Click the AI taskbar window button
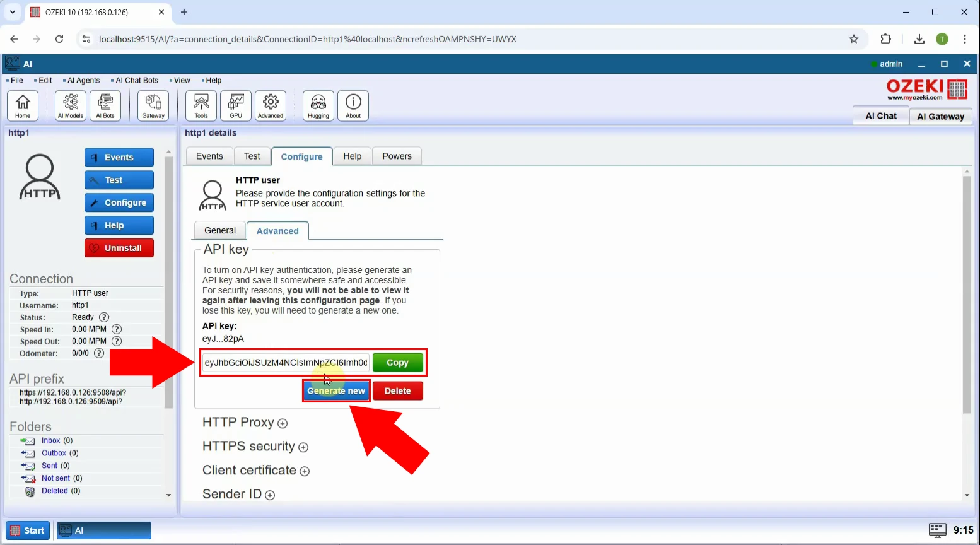The width and height of the screenshot is (980, 545). point(104,530)
